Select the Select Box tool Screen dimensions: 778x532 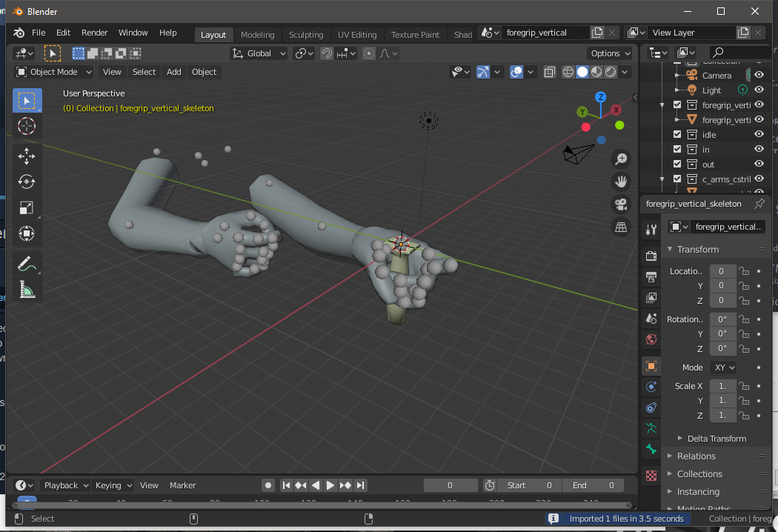pyautogui.click(x=27, y=101)
